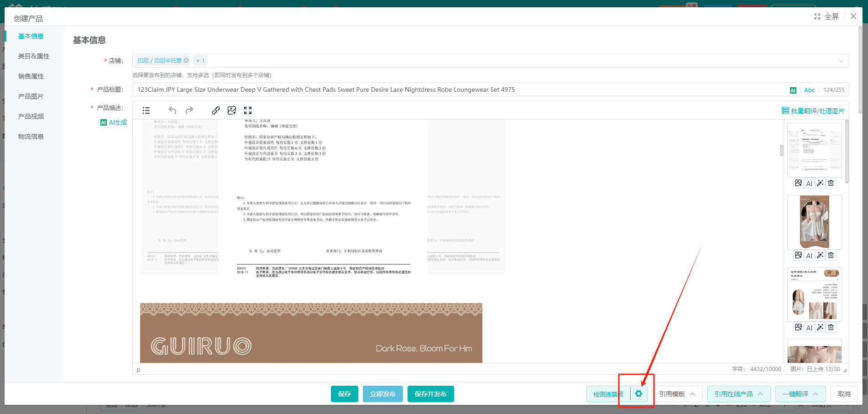Replace image on the patent document thumbnail

pos(798,183)
